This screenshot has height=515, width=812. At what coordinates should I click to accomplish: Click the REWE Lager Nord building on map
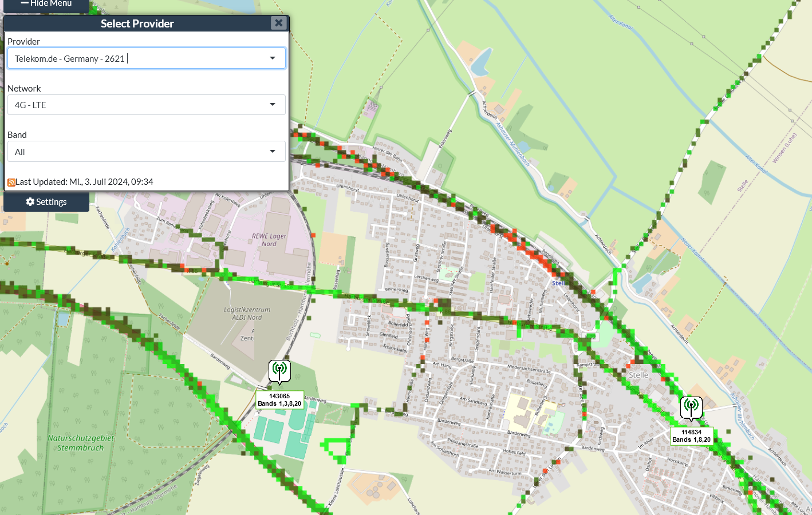point(269,240)
